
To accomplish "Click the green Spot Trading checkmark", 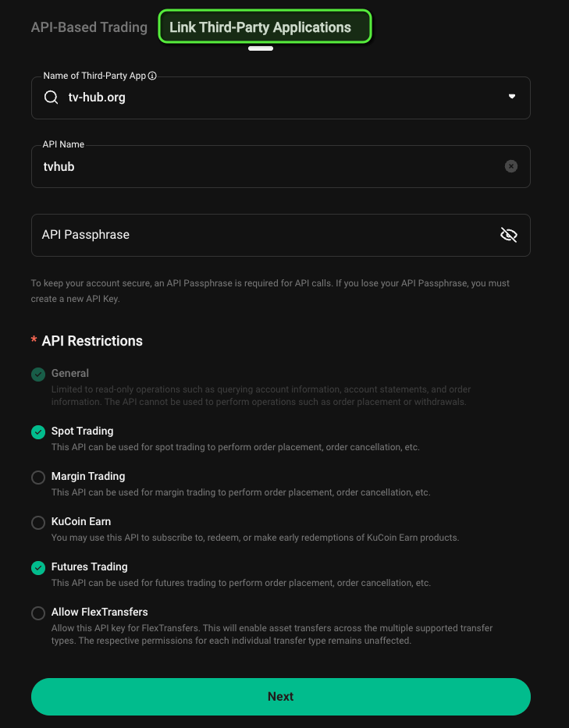I will tap(38, 431).
